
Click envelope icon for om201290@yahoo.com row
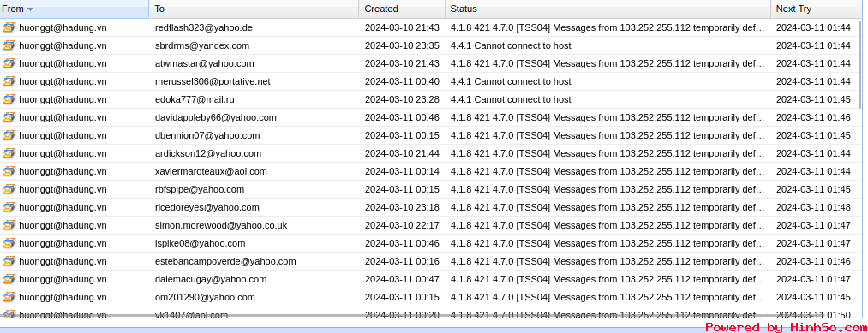[x=9, y=297]
